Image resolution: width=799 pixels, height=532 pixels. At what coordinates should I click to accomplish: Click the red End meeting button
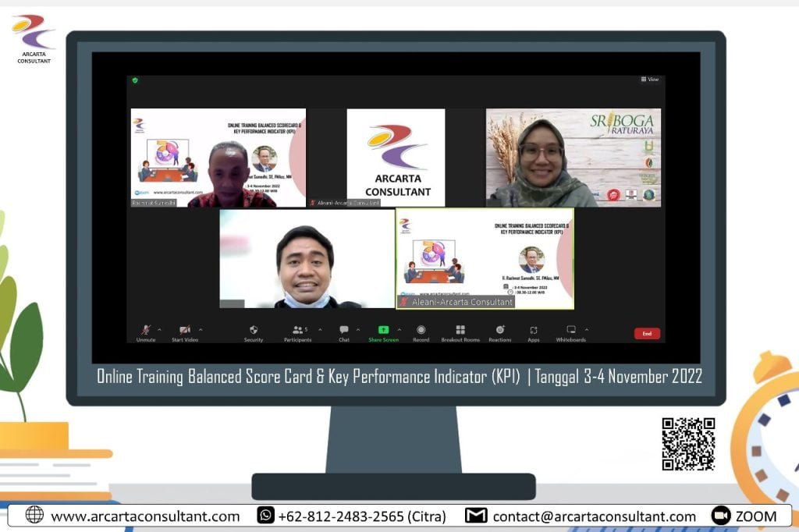(x=647, y=334)
